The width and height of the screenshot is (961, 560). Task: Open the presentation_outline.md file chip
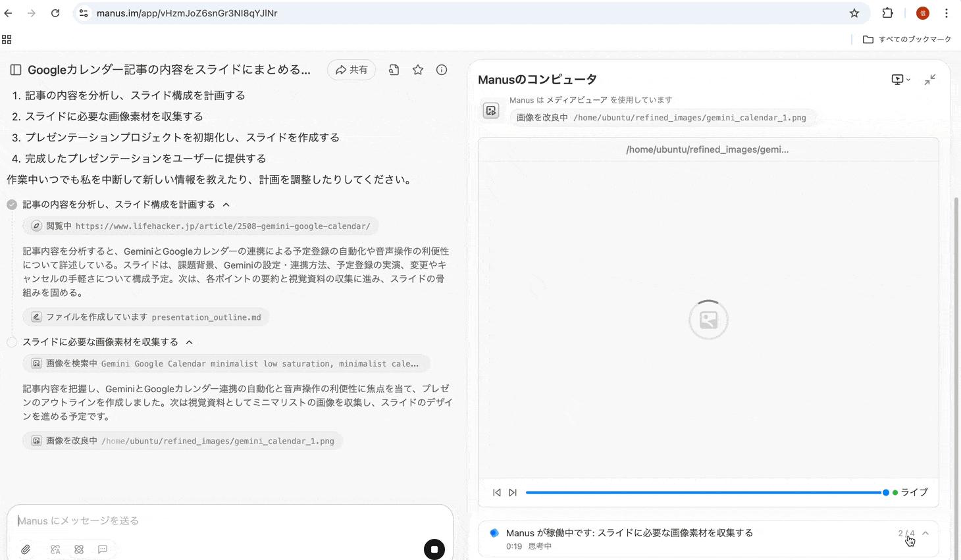(x=146, y=317)
